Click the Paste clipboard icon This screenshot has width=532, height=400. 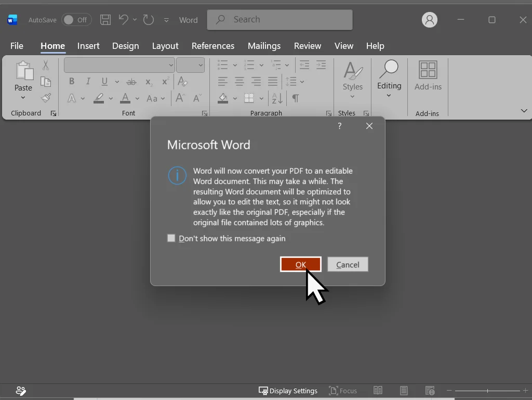pyautogui.click(x=24, y=70)
